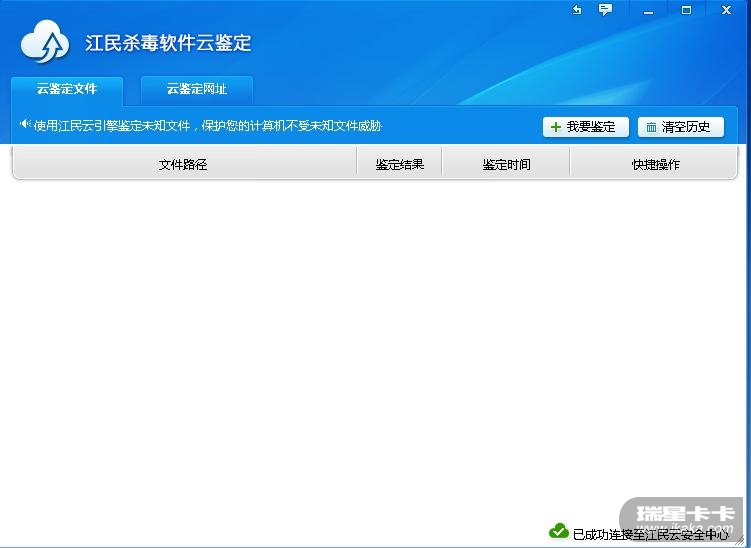The height and width of the screenshot is (548, 751).
Task: Click the 我要鉴定 button
Action: coord(585,127)
